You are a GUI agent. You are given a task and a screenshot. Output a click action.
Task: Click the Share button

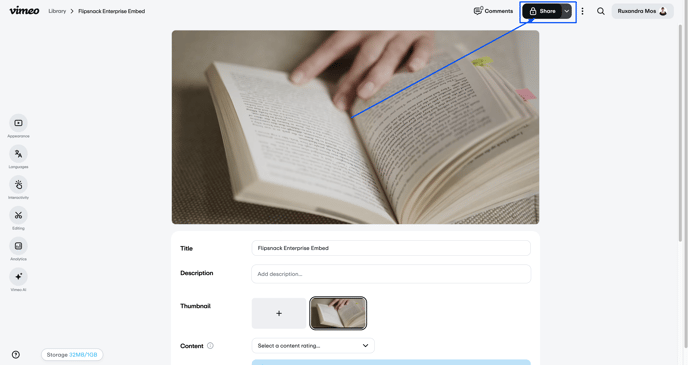[x=542, y=11]
